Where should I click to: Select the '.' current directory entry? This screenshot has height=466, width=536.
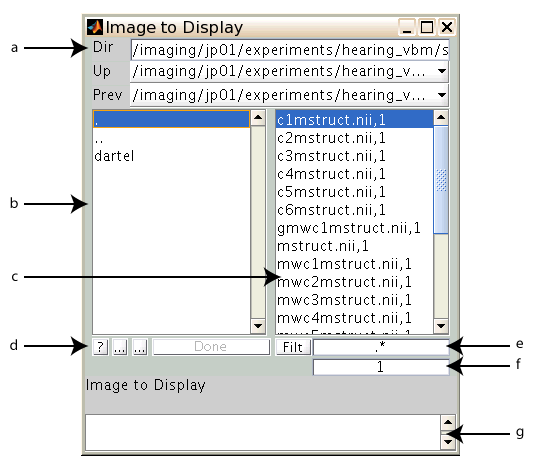pos(171,119)
